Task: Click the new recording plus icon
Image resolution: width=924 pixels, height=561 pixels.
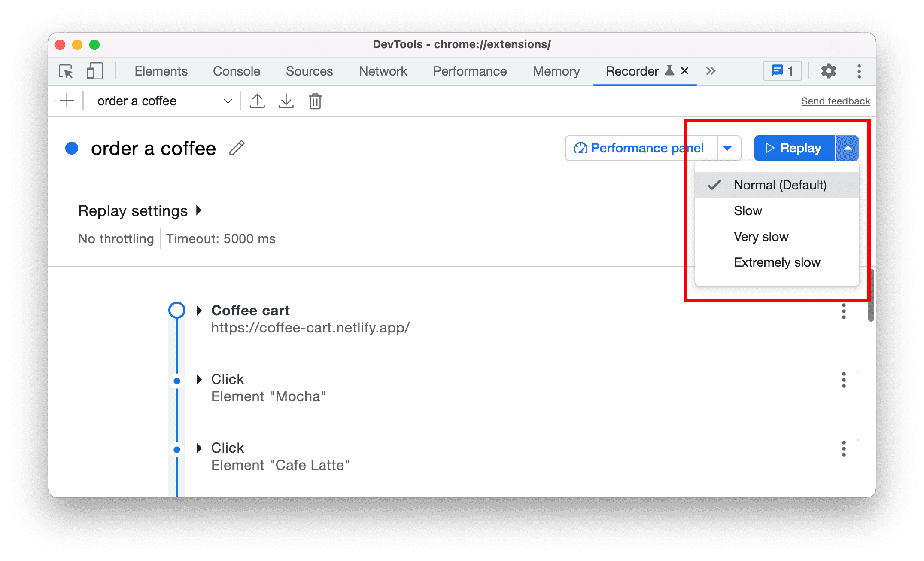Action: [x=66, y=101]
